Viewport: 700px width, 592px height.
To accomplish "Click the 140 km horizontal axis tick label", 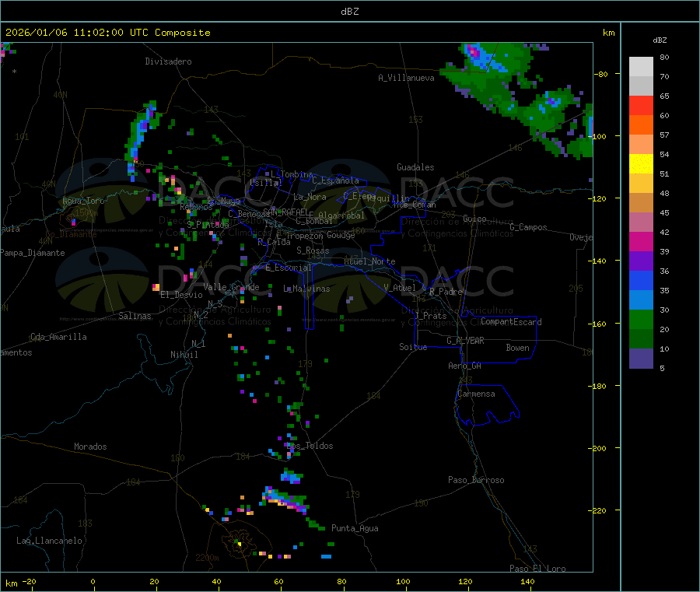I will point(527,581).
